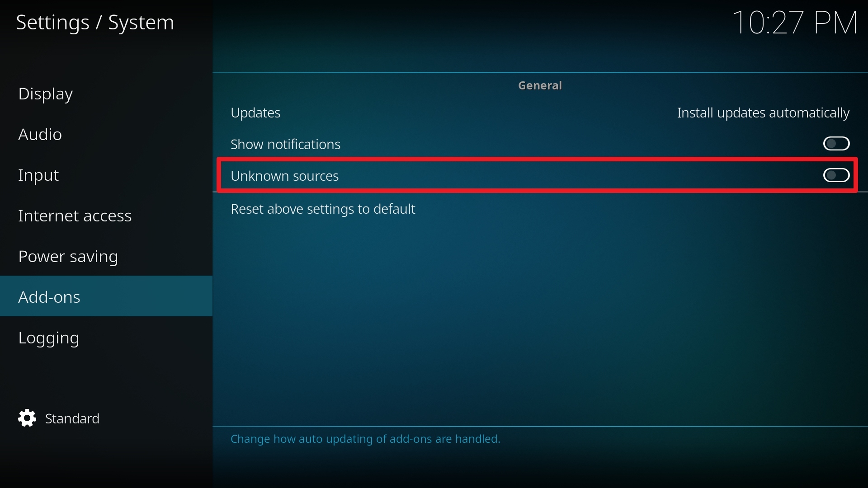The height and width of the screenshot is (488, 868).
Task: Select the Logging settings section
Action: [49, 337]
